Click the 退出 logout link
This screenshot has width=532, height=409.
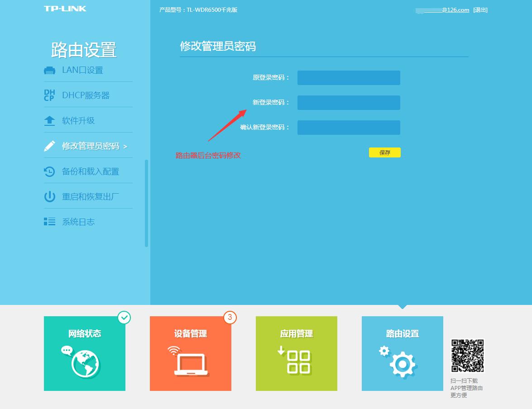coord(479,10)
